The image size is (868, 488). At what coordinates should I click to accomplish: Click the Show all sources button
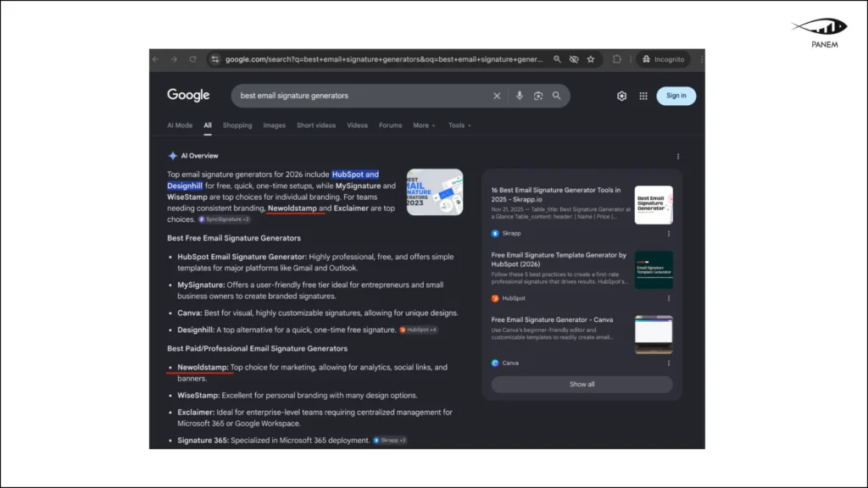[581, 385]
